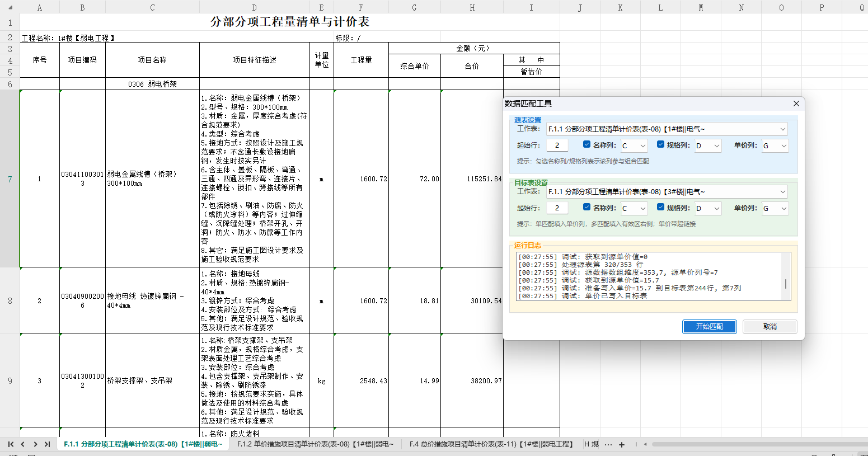Click cell 0306 弱电桥架

152,84
